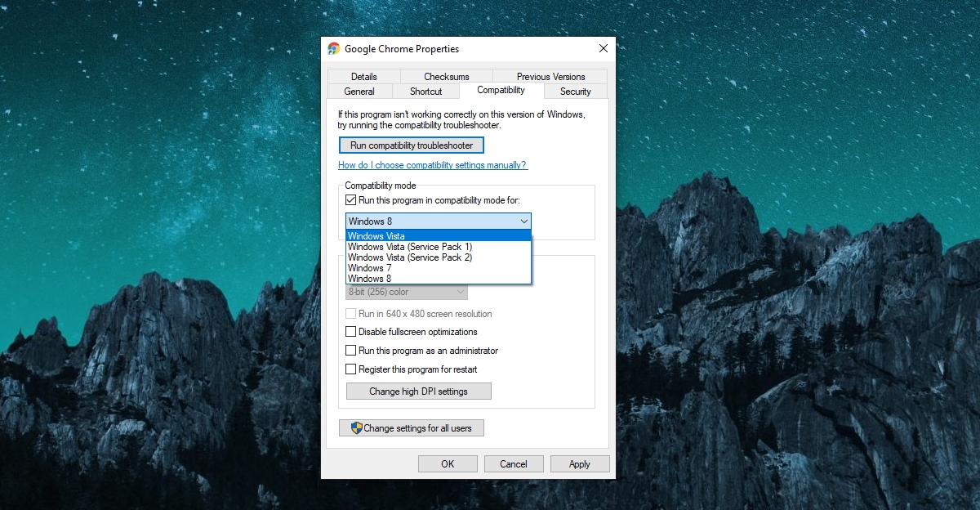Image resolution: width=980 pixels, height=510 pixels.
Task: Switch to the Checksums tab
Action: click(447, 77)
